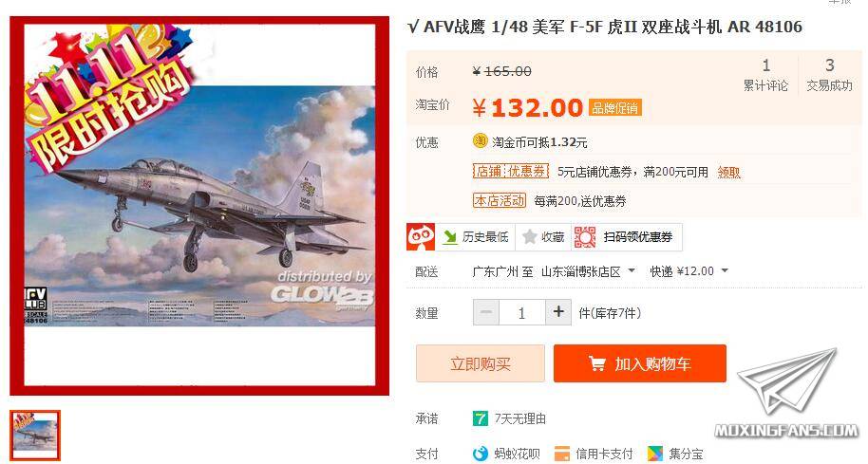Click the green 7天无理由 badge icon
The height and width of the screenshot is (464, 868).
(480, 418)
